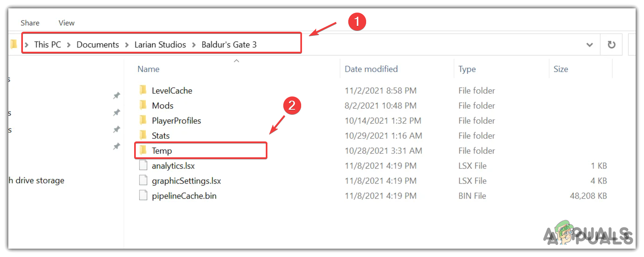Screen dimensions: 644x257
Task: Open the LevelCache folder icon
Action: point(143,91)
